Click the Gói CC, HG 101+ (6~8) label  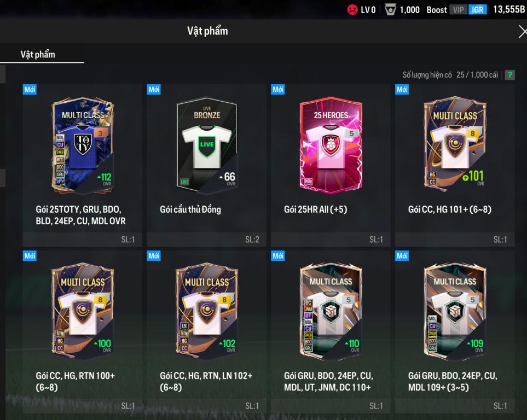pyautogui.click(x=450, y=209)
